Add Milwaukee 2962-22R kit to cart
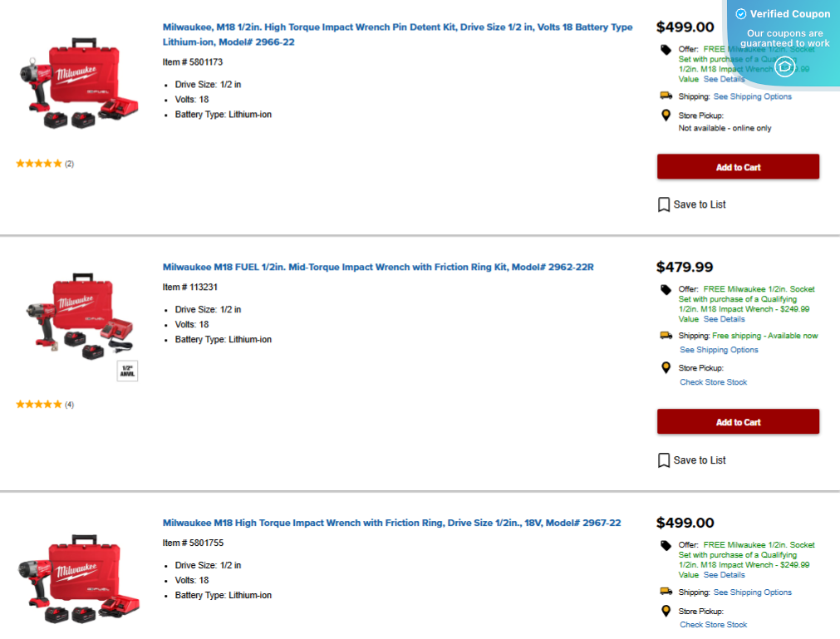Screen dimensions: 840x639 737,421
